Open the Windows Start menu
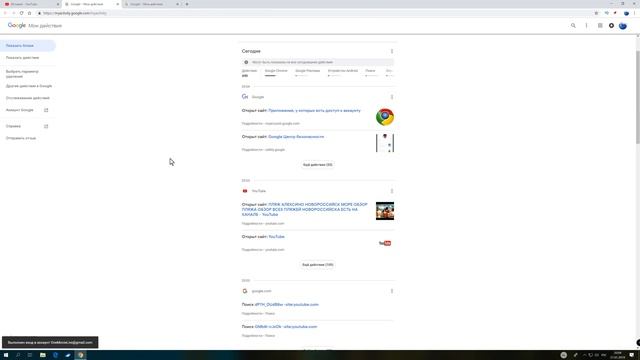The width and height of the screenshot is (640, 360). pyautogui.click(x=6, y=355)
